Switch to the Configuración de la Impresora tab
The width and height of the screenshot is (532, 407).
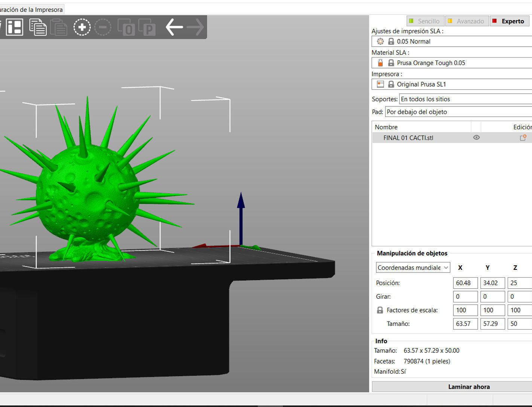tap(31, 9)
